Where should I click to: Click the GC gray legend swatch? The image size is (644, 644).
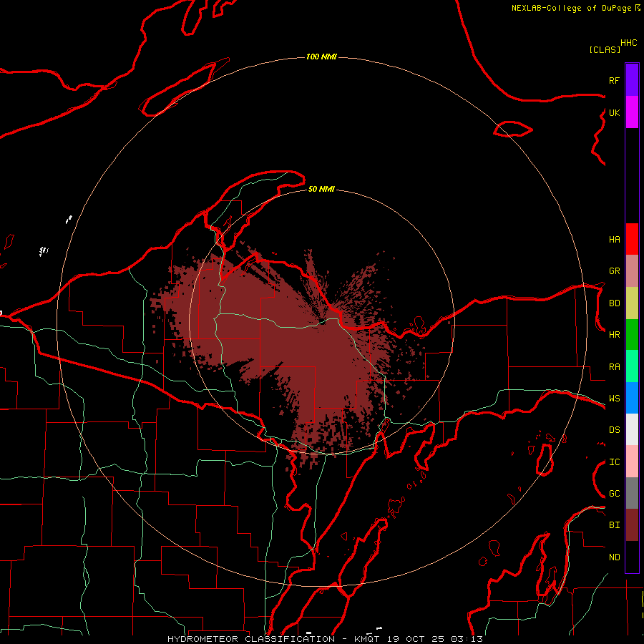(632, 493)
